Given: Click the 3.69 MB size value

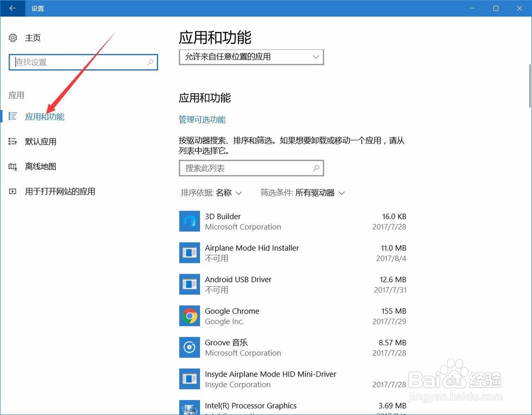Looking at the screenshot, I should (392, 406).
